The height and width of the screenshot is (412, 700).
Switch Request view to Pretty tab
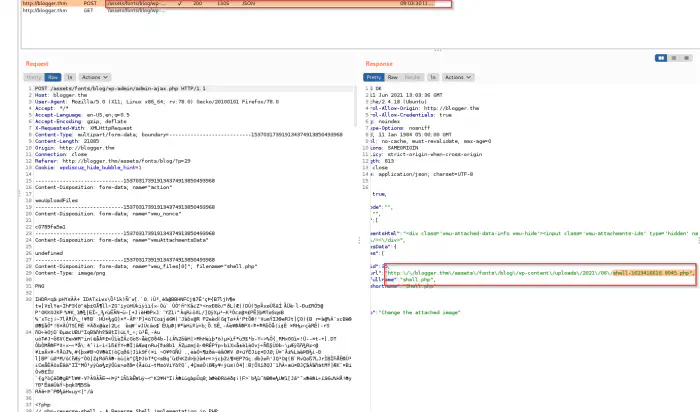pos(35,77)
